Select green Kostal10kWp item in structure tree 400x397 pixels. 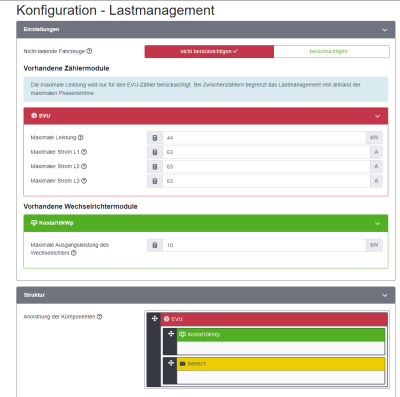(x=281, y=334)
